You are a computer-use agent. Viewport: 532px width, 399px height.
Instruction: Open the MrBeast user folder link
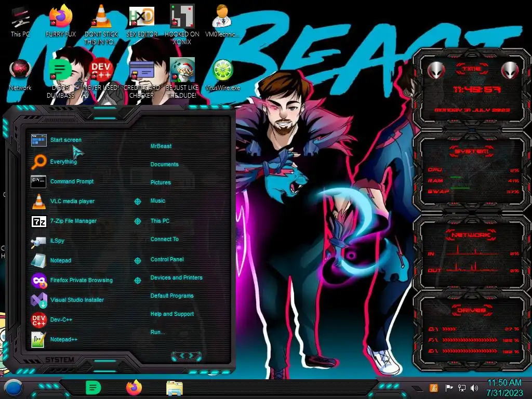(x=161, y=146)
